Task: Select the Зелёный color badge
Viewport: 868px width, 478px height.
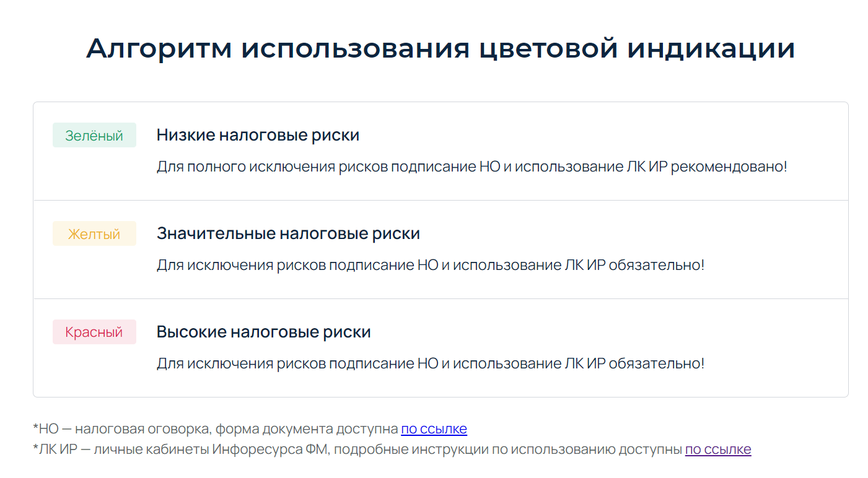Action: 94,135
